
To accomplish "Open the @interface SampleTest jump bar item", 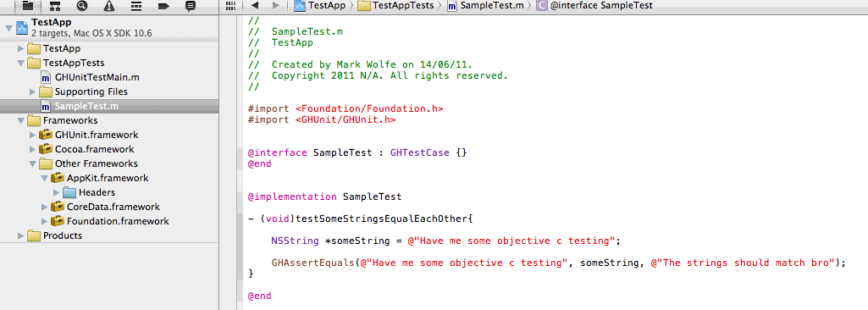I will (x=594, y=6).
